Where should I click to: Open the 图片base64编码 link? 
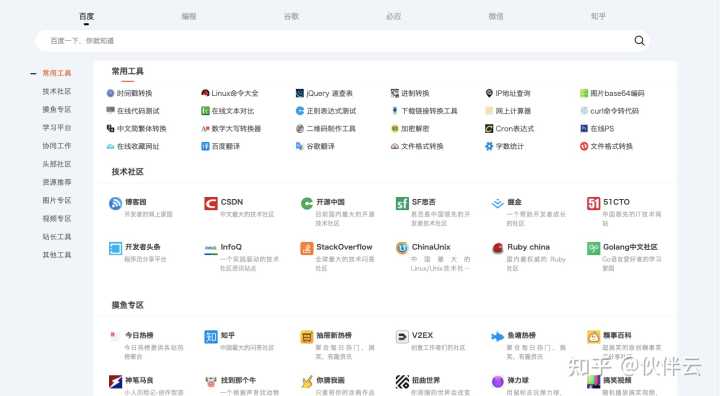click(x=612, y=93)
